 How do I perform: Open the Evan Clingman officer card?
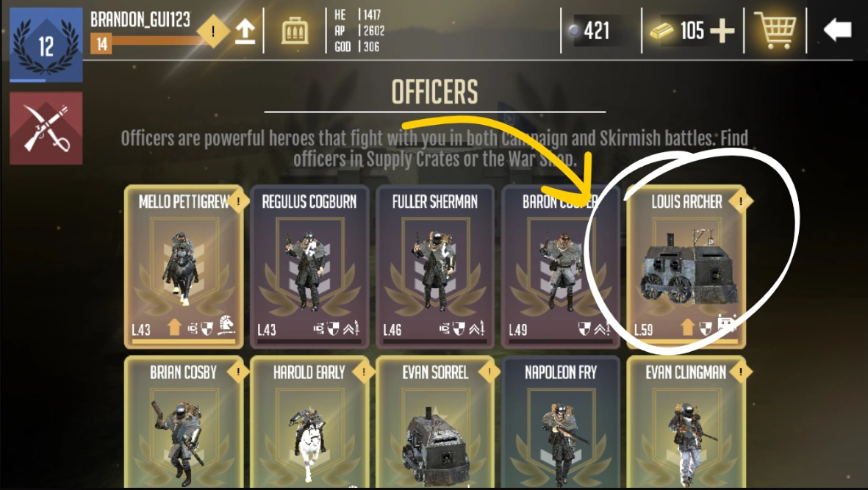pyautogui.click(x=686, y=422)
